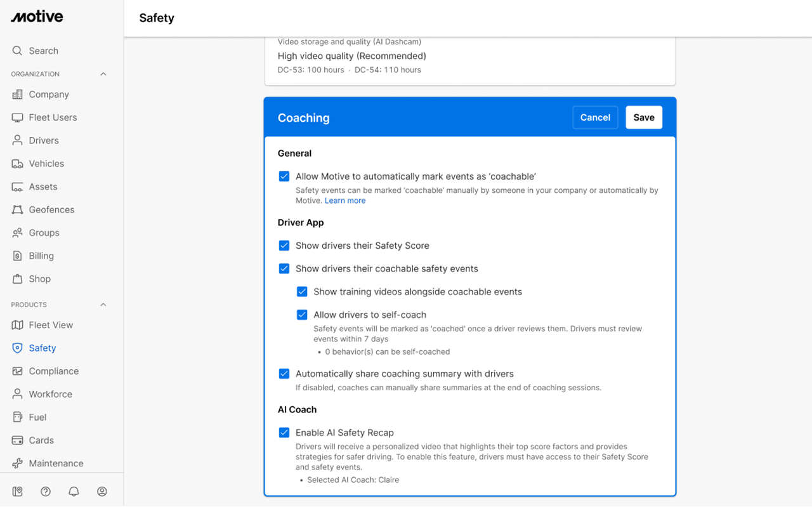
Task: Click the Coaching panel title
Action: pyautogui.click(x=303, y=118)
